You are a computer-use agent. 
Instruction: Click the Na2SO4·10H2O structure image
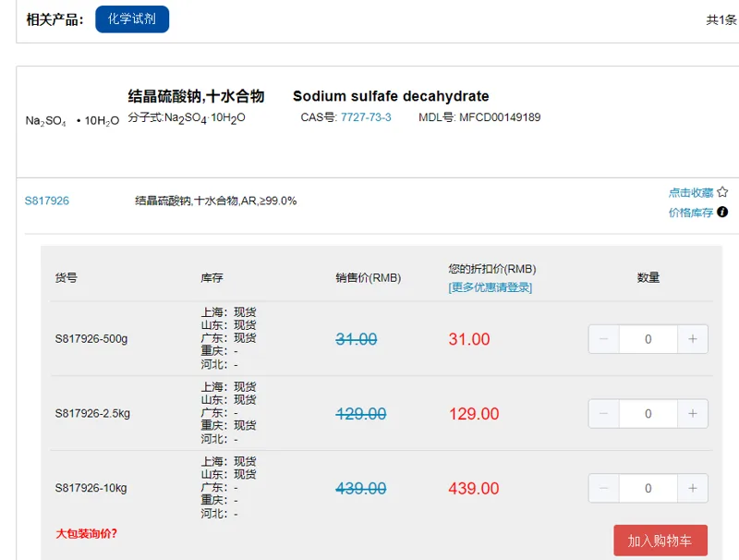pyautogui.click(x=72, y=121)
